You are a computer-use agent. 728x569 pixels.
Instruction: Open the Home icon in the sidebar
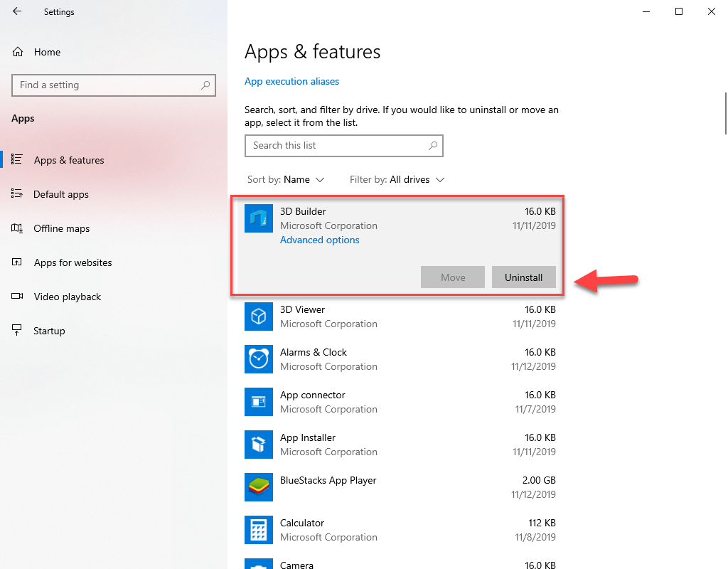coord(18,52)
